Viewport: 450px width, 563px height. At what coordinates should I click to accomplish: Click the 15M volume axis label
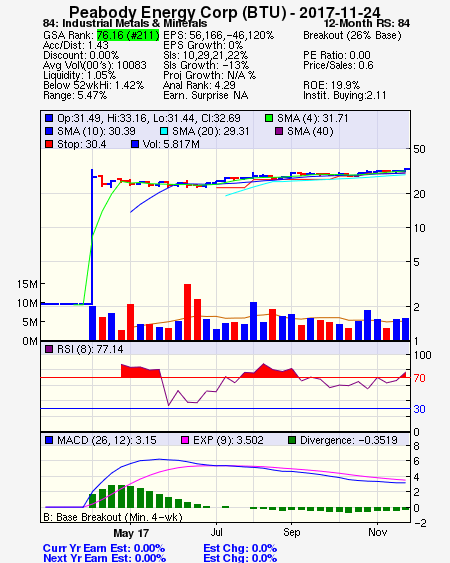(x=27, y=284)
